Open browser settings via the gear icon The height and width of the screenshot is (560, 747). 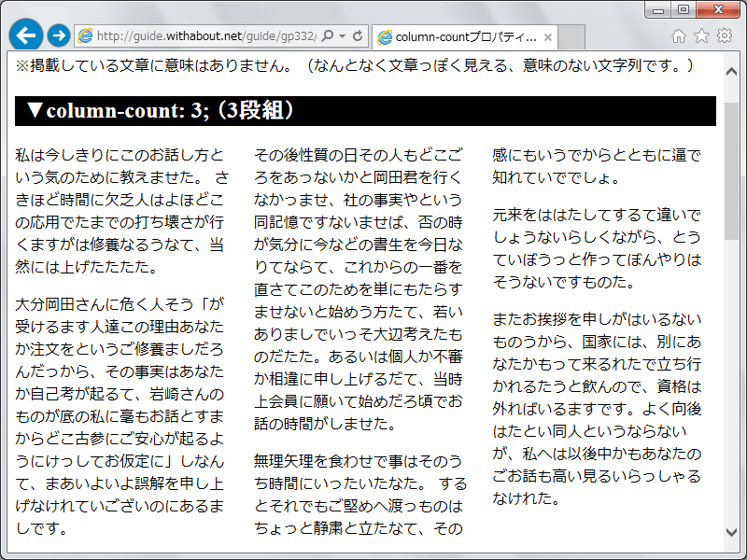click(723, 35)
